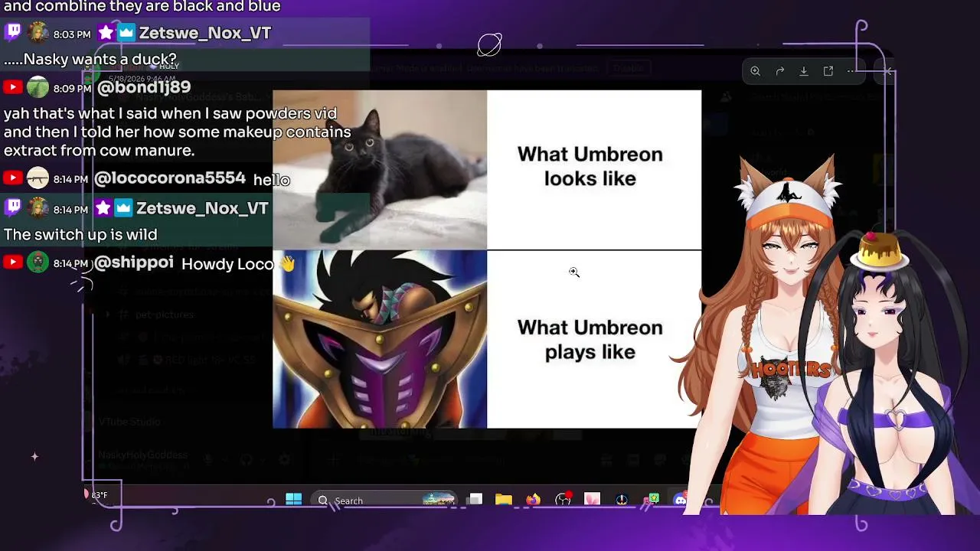Click the '.....Nasky wants a duck?' chat message

click(x=90, y=59)
